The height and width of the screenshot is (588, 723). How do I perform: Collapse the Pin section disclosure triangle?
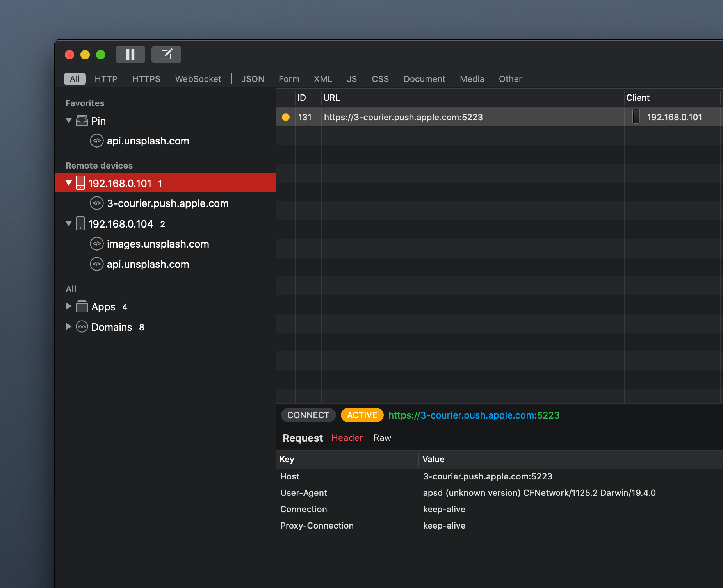[x=69, y=121]
